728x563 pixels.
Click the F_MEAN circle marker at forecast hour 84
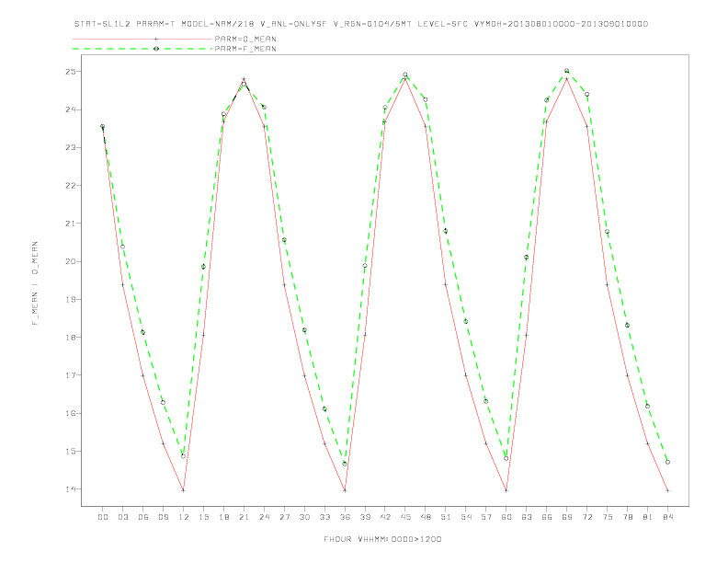667,462
